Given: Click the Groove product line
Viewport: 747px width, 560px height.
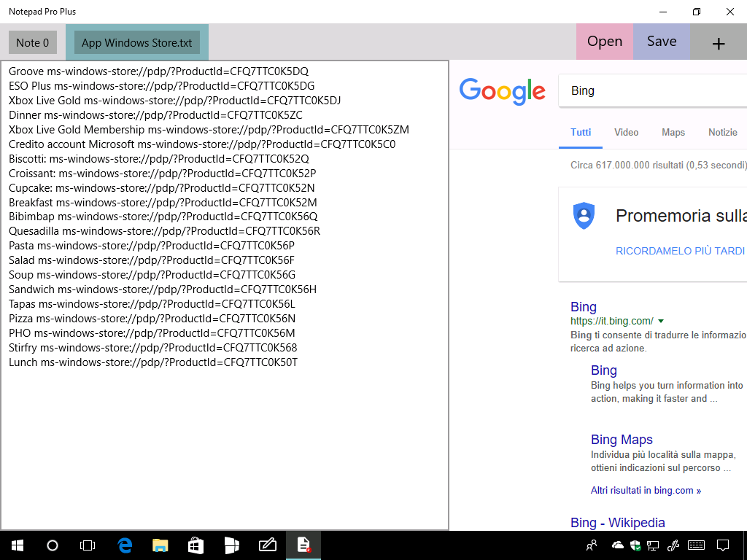Looking at the screenshot, I should pyautogui.click(x=158, y=71).
